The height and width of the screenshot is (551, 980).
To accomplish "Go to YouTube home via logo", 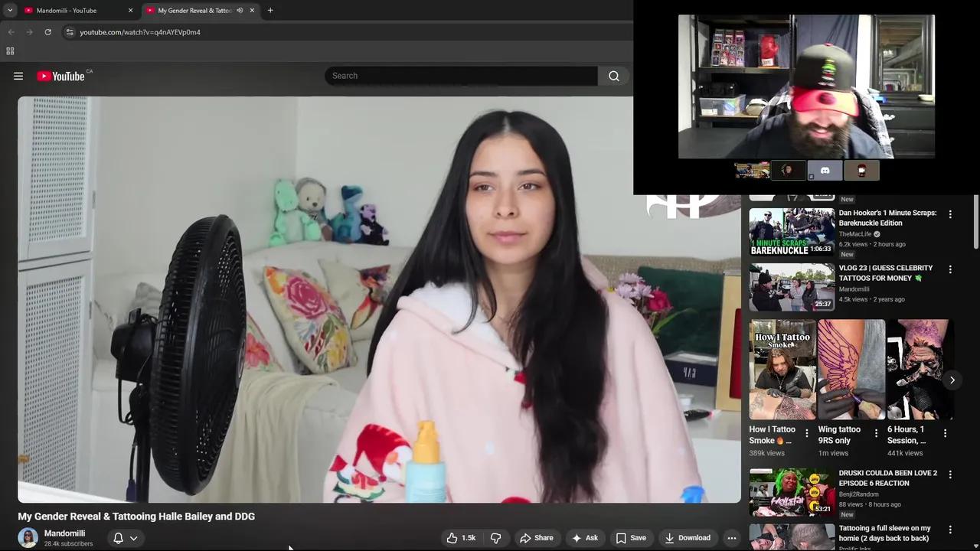I will [60, 76].
